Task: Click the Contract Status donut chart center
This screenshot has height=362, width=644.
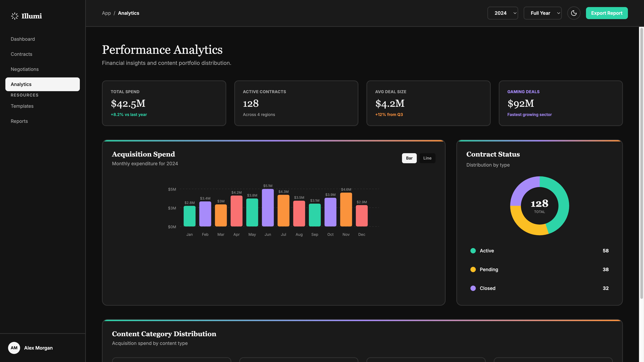Action: pos(540,205)
